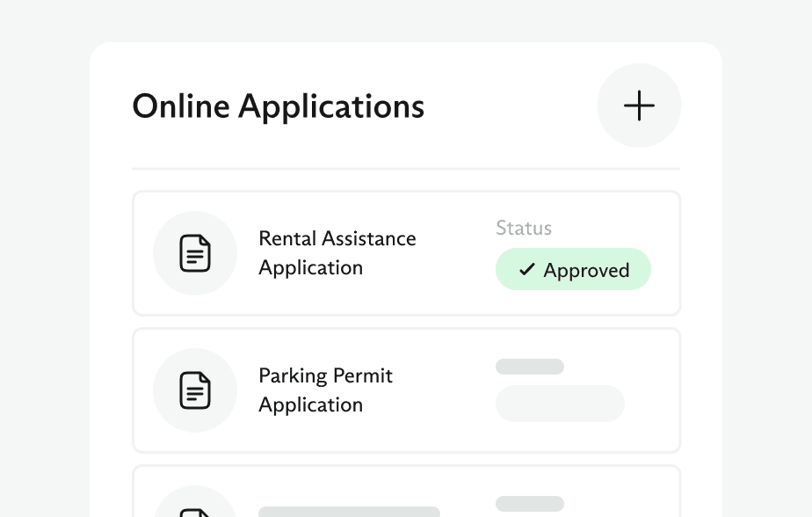Viewport: 812px width, 517px height.
Task: Click the partially visible third document icon
Action: coord(195,513)
